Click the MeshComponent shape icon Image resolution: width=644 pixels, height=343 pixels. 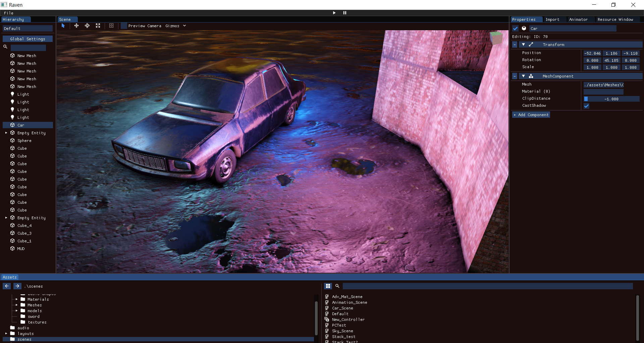tap(532, 76)
